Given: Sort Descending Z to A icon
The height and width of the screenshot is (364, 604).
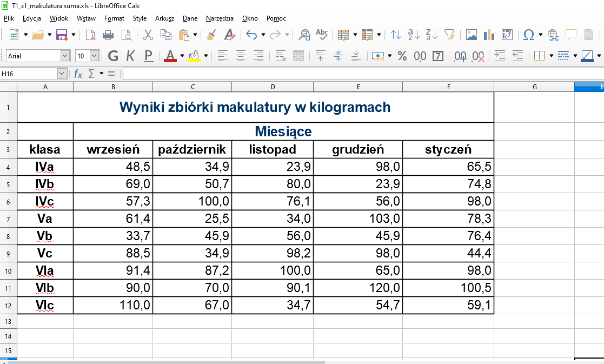Looking at the screenshot, I should pos(432,35).
